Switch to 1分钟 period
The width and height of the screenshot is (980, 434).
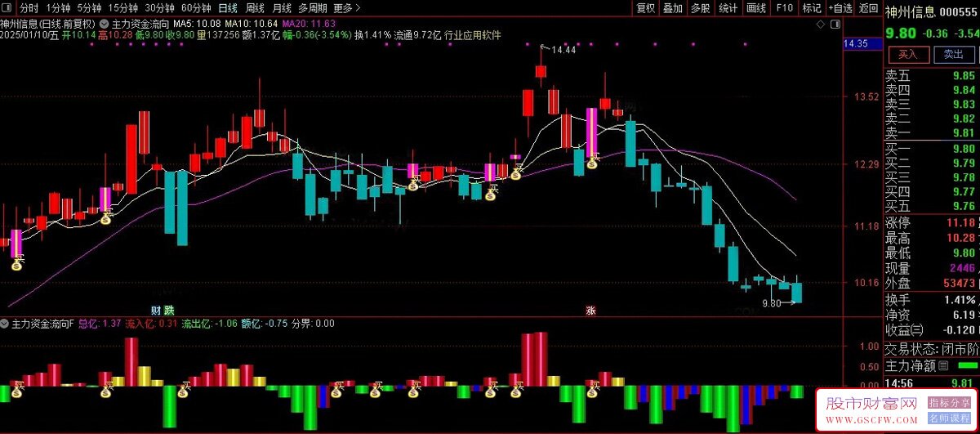[59, 8]
